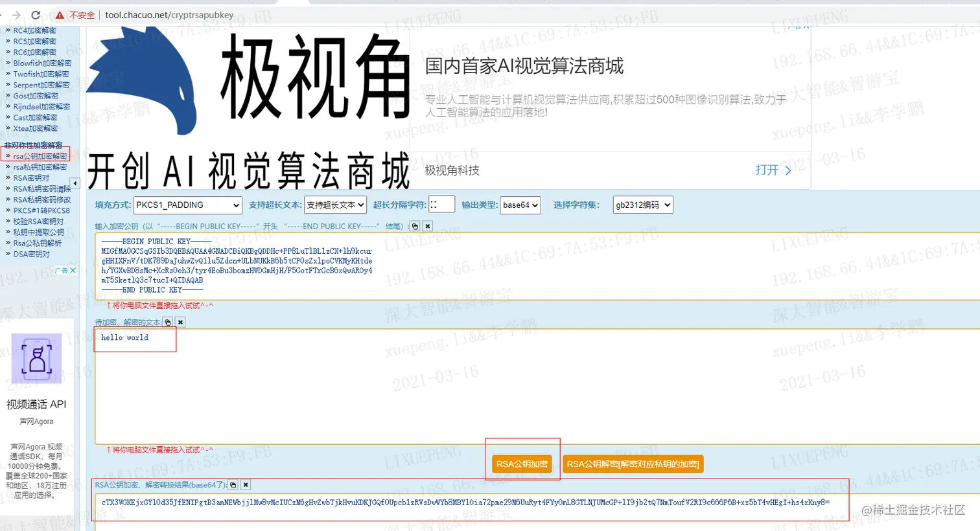Open DSA密钥对 link
This screenshot has width=980, height=531.
31,254
